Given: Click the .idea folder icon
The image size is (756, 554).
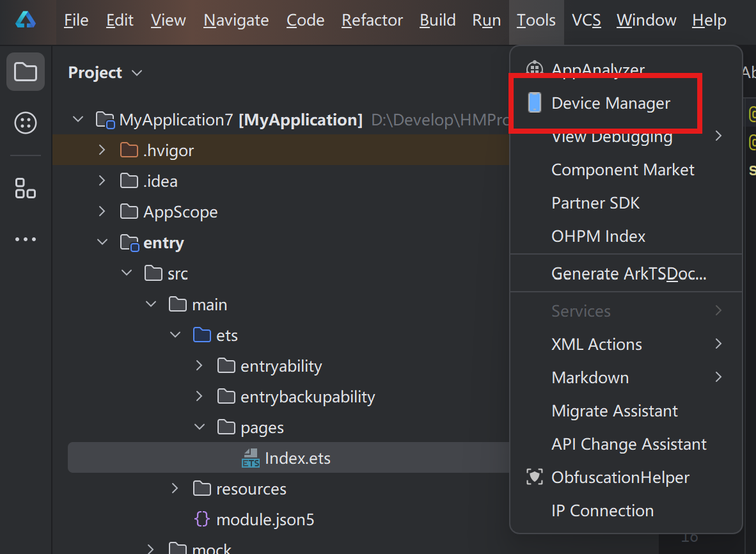Looking at the screenshot, I should tap(129, 181).
